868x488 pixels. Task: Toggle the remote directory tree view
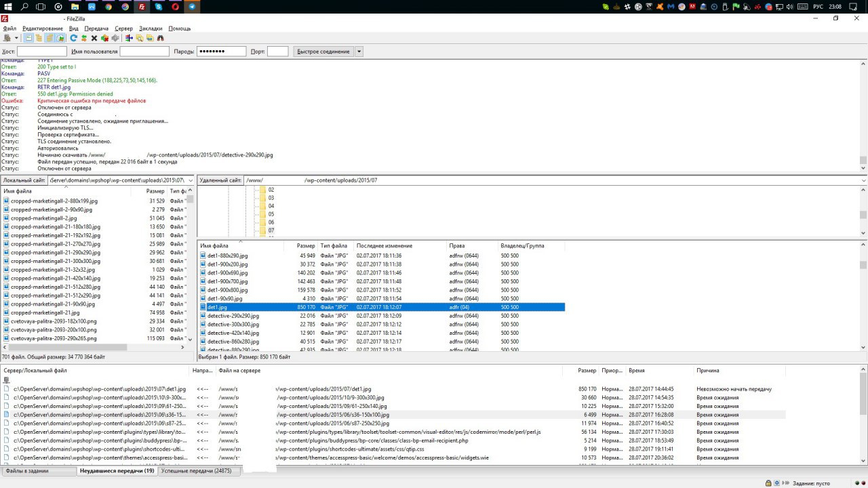point(50,38)
